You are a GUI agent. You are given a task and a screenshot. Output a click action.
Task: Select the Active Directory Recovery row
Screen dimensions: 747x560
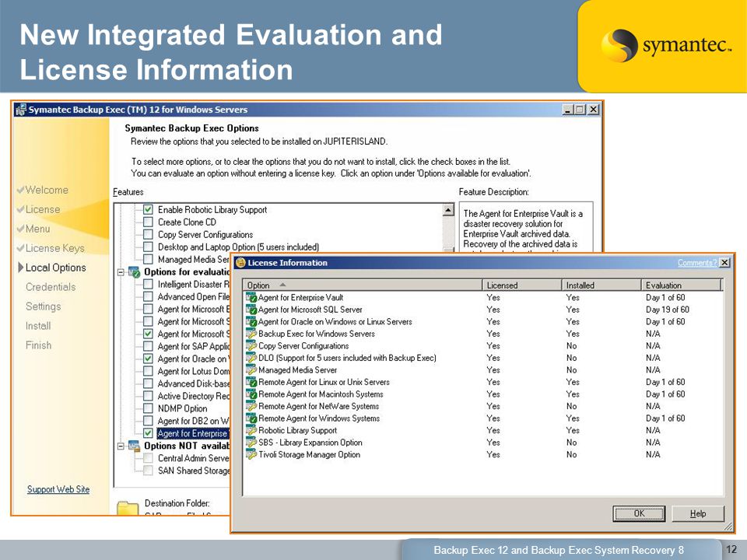[x=194, y=396]
